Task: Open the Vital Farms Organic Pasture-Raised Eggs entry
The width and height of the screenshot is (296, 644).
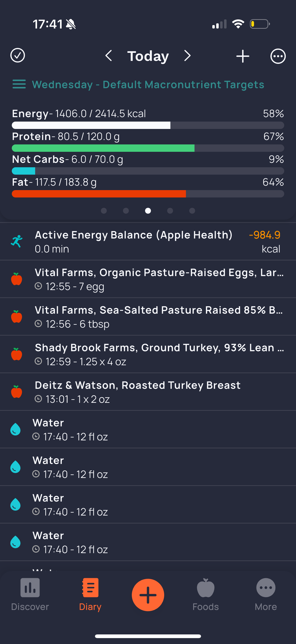Action: click(148, 279)
